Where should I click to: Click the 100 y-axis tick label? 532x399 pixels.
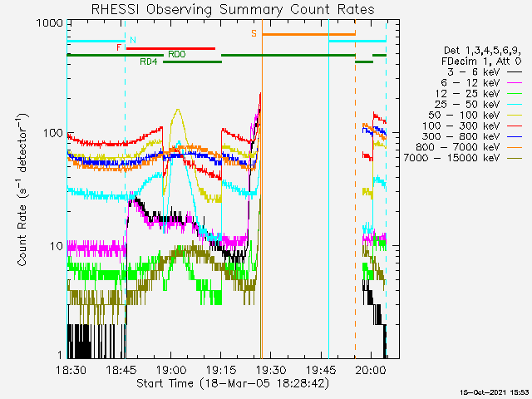53,133
